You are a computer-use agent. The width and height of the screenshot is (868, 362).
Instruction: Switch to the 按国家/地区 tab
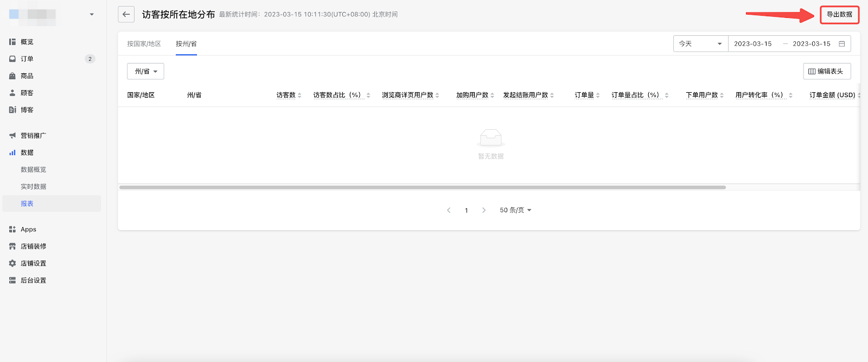(144, 44)
